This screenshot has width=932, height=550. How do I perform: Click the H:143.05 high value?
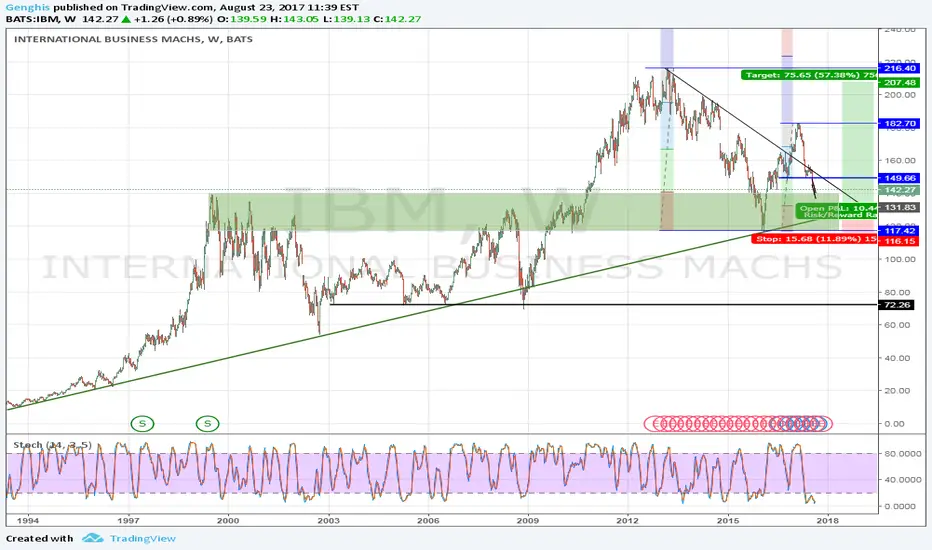(x=293, y=19)
